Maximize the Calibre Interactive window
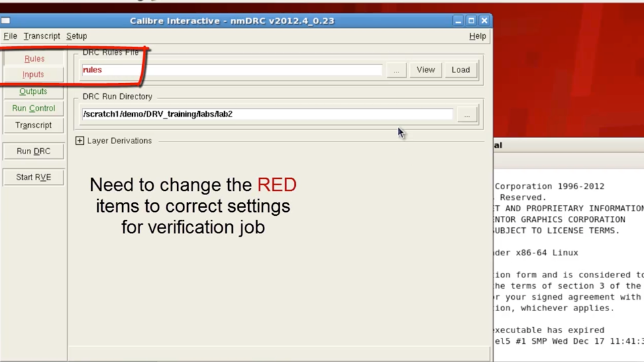The height and width of the screenshot is (362, 644). [472, 21]
